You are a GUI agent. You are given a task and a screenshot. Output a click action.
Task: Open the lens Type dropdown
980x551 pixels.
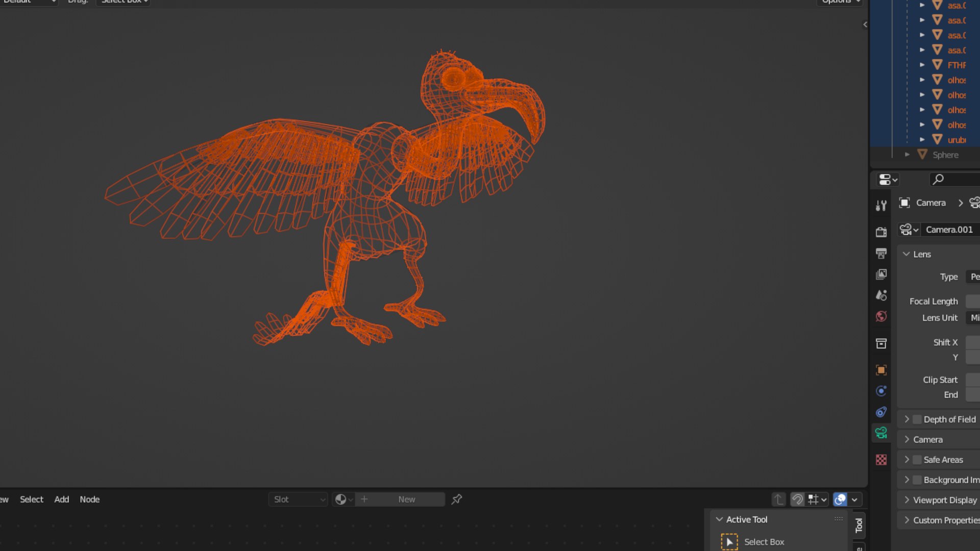tap(973, 277)
